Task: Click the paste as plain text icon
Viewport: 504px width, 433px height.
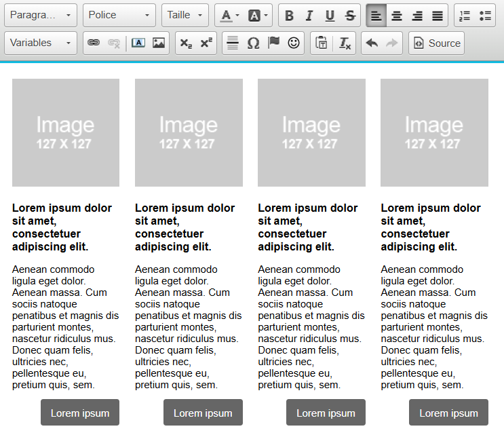Action: [322, 43]
